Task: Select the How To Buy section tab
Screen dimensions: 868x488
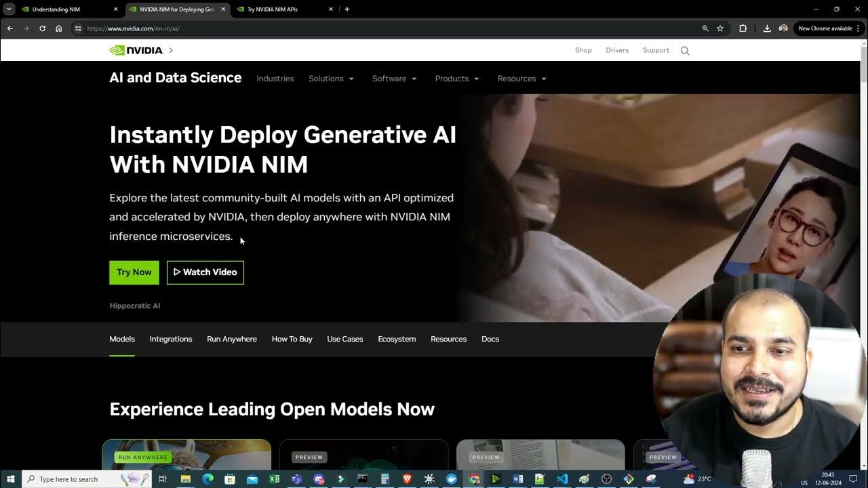Action: tap(292, 339)
